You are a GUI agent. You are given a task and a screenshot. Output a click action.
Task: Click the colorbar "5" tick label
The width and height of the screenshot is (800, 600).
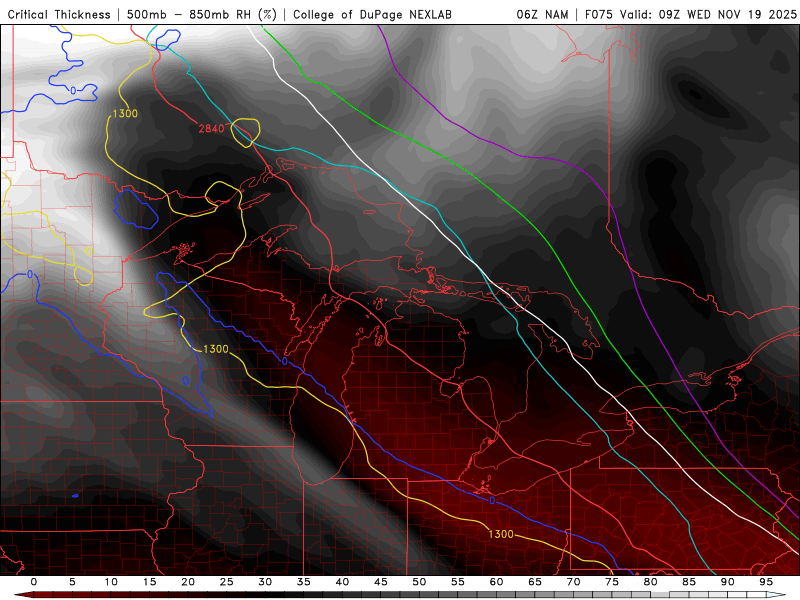point(72,582)
